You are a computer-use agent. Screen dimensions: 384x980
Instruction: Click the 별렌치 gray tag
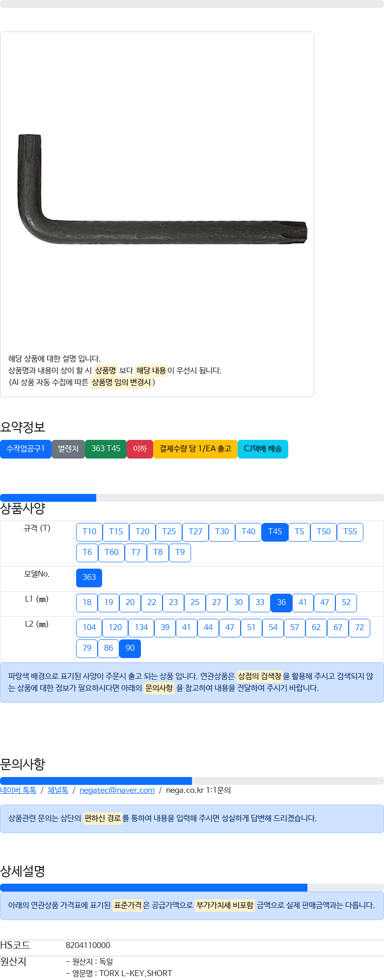tap(68, 449)
